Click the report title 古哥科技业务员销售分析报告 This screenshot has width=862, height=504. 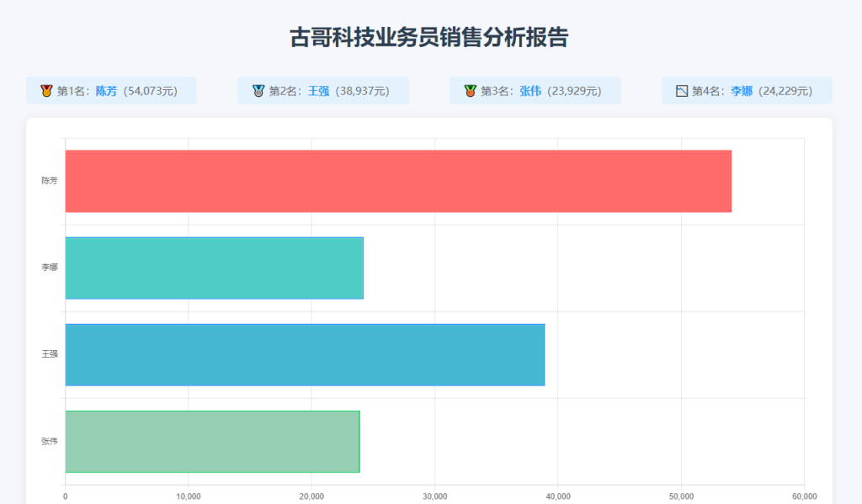pos(428,37)
